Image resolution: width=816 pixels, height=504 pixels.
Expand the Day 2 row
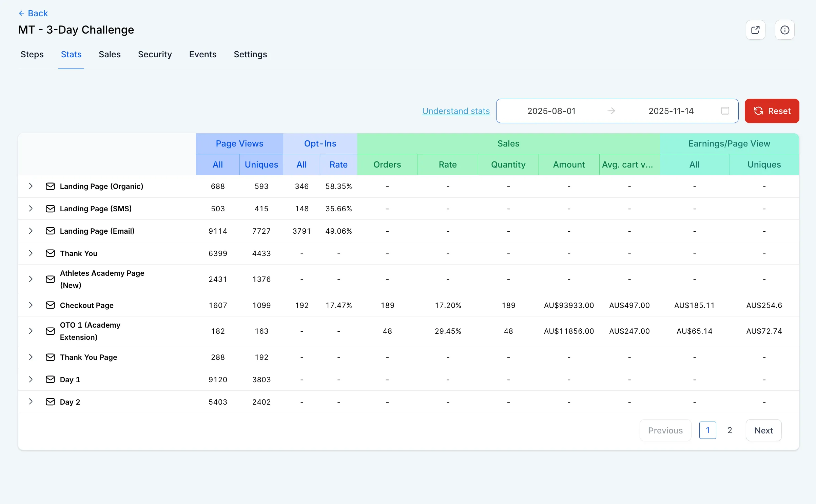(x=31, y=402)
